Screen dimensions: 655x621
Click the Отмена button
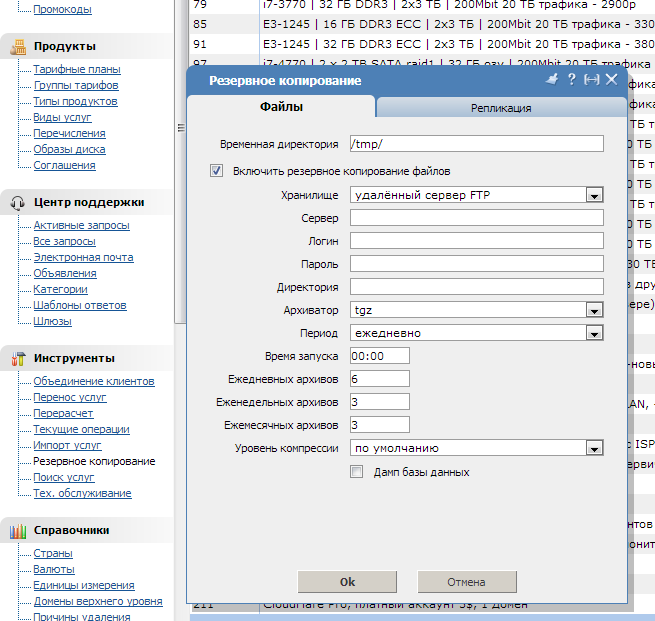point(466,582)
